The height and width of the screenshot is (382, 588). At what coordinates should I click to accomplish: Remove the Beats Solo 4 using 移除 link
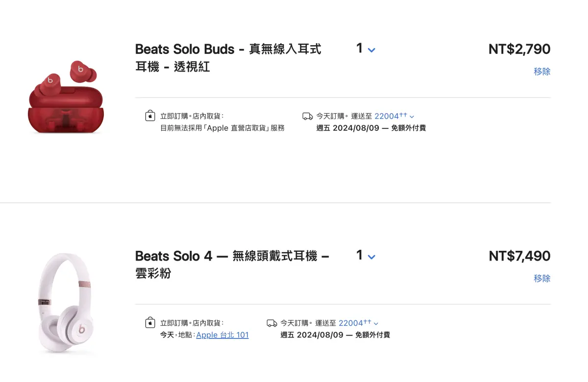(x=542, y=278)
